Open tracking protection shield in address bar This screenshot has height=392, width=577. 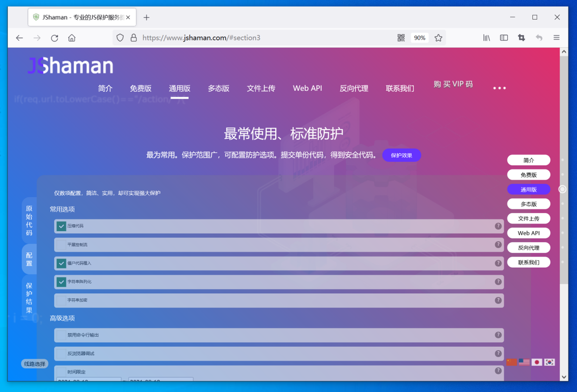(120, 38)
